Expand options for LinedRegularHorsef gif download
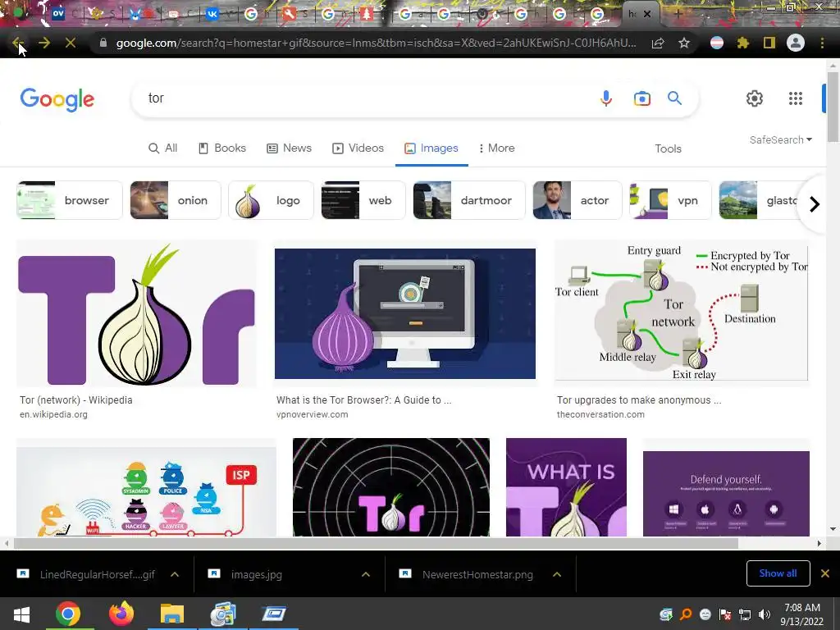The height and width of the screenshot is (630, 840). 175,574
